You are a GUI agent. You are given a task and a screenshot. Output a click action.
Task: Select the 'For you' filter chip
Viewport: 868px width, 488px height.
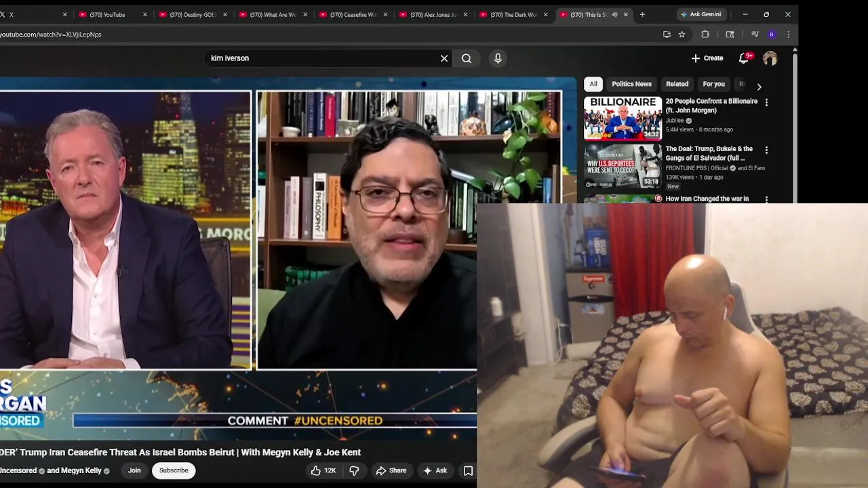(713, 84)
